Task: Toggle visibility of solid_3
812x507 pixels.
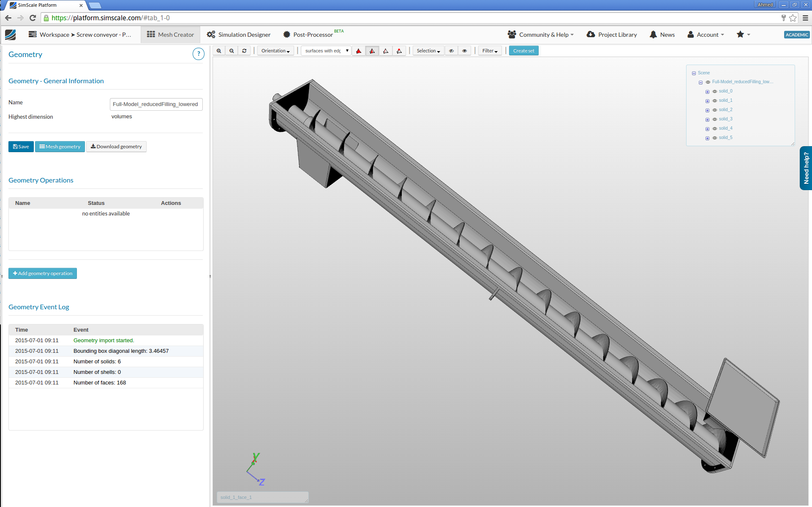Action: (715, 119)
